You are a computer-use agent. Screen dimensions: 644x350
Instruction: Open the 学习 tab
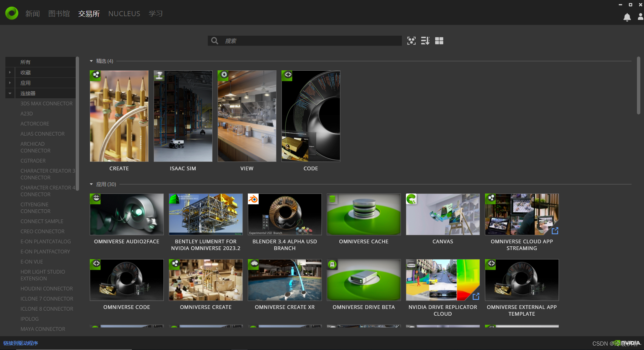tap(156, 13)
